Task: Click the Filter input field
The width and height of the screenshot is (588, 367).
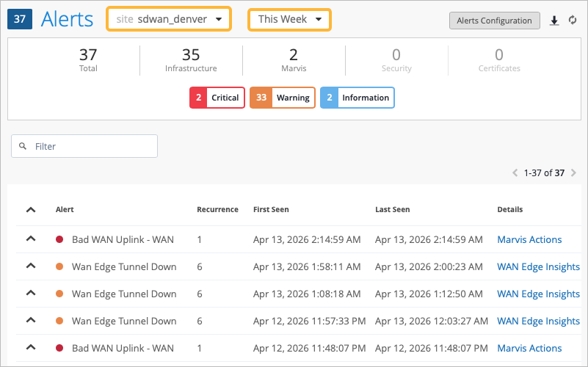Action: (92, 146)
